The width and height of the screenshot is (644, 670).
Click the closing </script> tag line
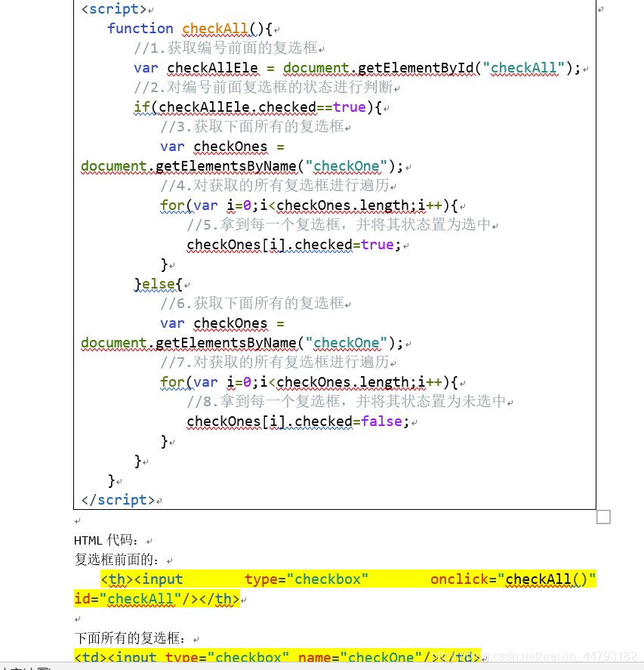[x=118, y=499]
